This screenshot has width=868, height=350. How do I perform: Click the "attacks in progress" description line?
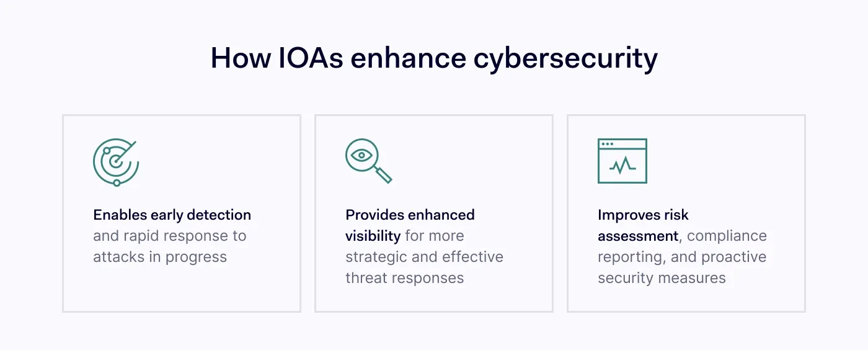160,257
